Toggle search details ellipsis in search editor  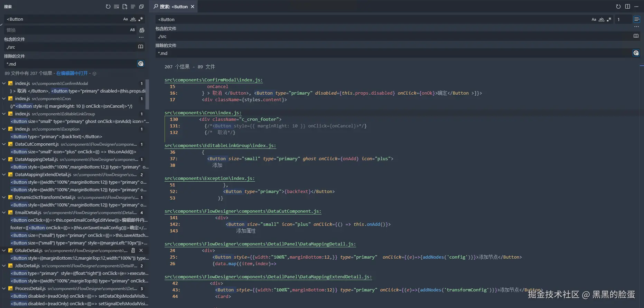(636, 27)
